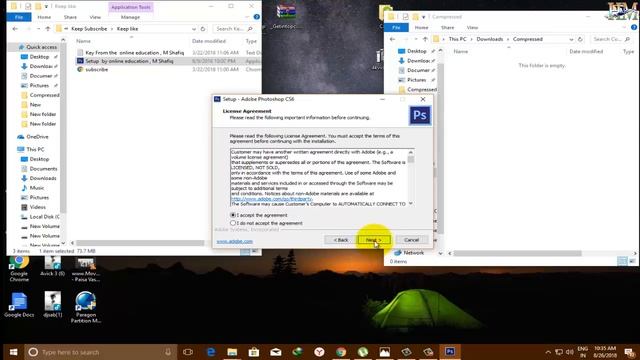Open Manage tab under Application Tools
Image resolution: width=640 pixels, height=360 pixels.
click(x=131, y=17)
